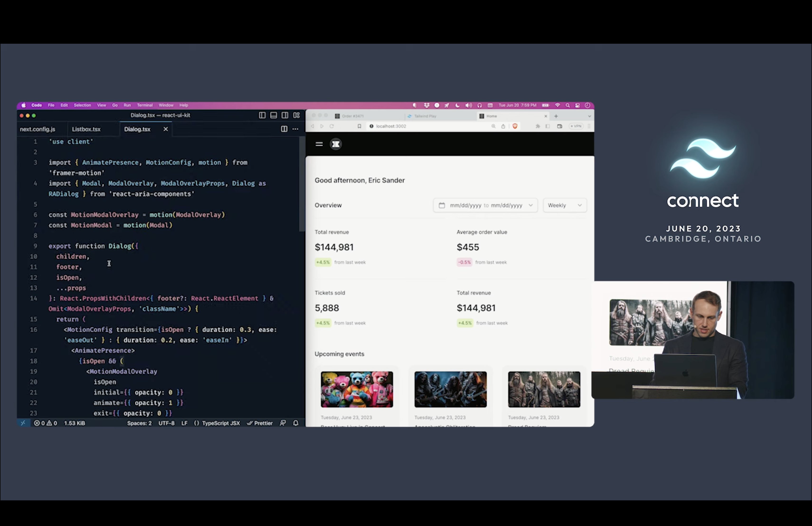The width and height of the screenshot is (812, 526).
Task: Toggle the secondary sidebar layout icon
Action: (x=285, y=115)
